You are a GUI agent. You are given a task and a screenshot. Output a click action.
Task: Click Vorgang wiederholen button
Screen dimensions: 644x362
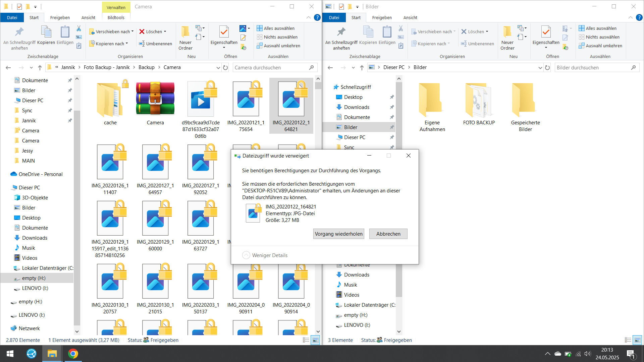[338, 234]
